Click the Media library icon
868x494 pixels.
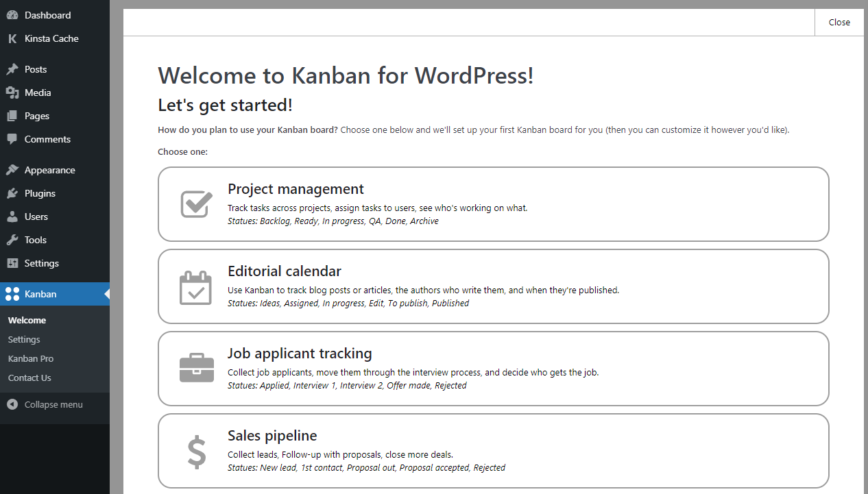12,92
